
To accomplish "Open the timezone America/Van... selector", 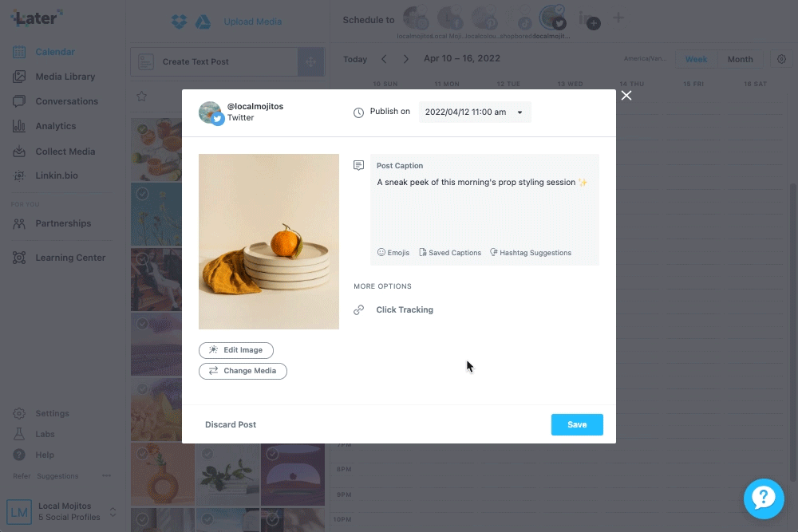I will coord(645,58).
